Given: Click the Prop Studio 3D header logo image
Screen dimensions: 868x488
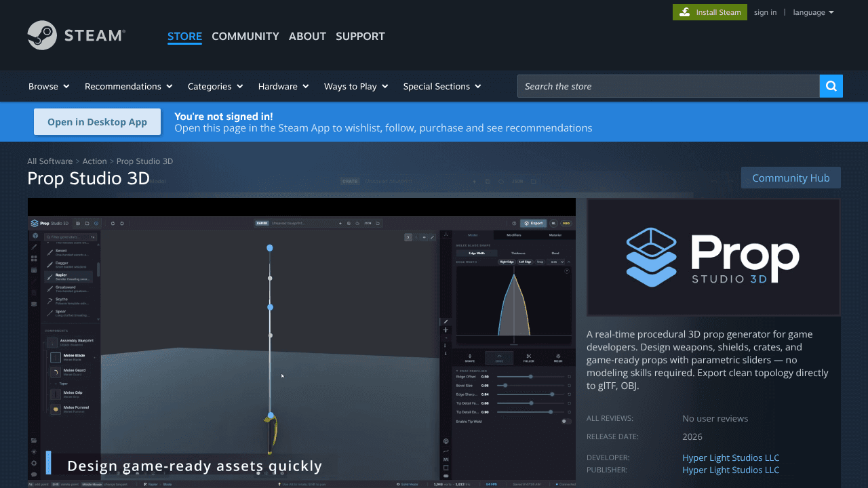Looking at the screenshot, I should [x=713, y=257].
